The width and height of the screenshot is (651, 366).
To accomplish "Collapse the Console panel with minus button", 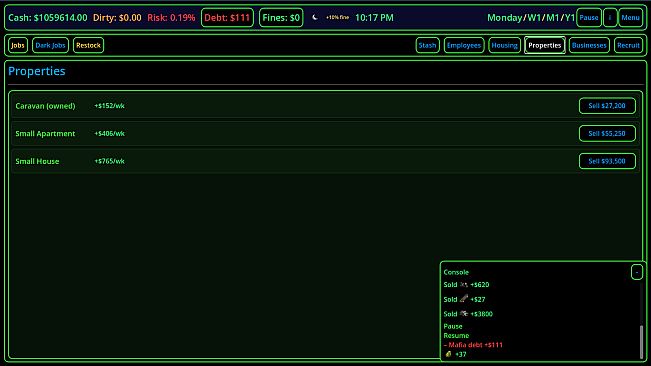I will coord(636,272).
